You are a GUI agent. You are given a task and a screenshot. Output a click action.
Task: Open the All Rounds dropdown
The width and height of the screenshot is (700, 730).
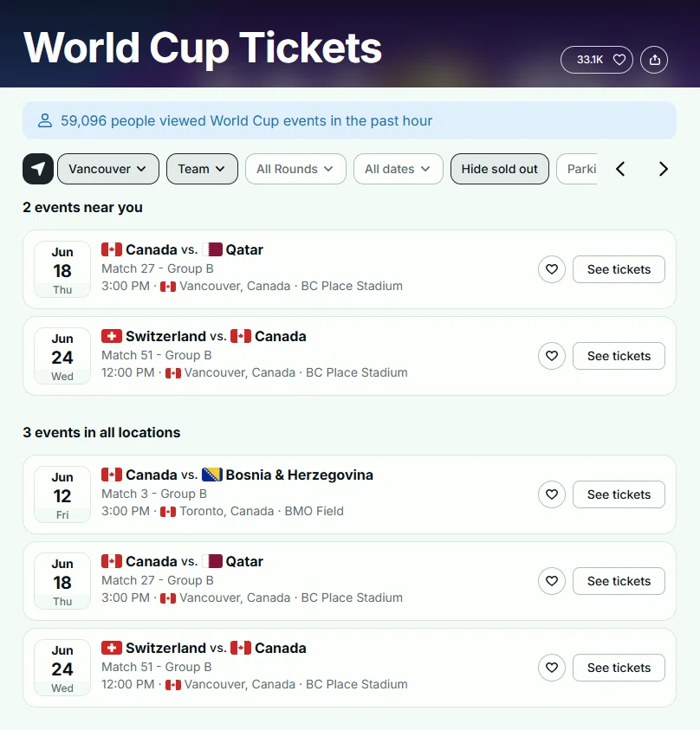[x=295, y=169]
